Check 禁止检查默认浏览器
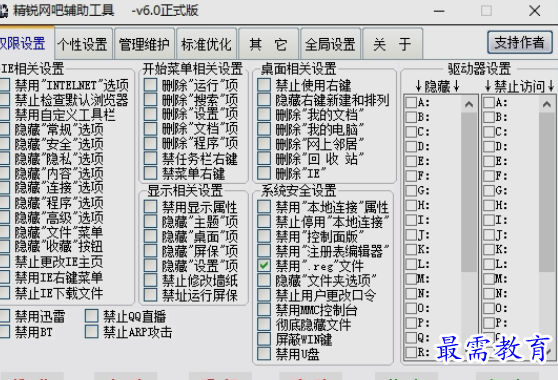The height and width of the screenshot is (380, 558). (4, 100)
